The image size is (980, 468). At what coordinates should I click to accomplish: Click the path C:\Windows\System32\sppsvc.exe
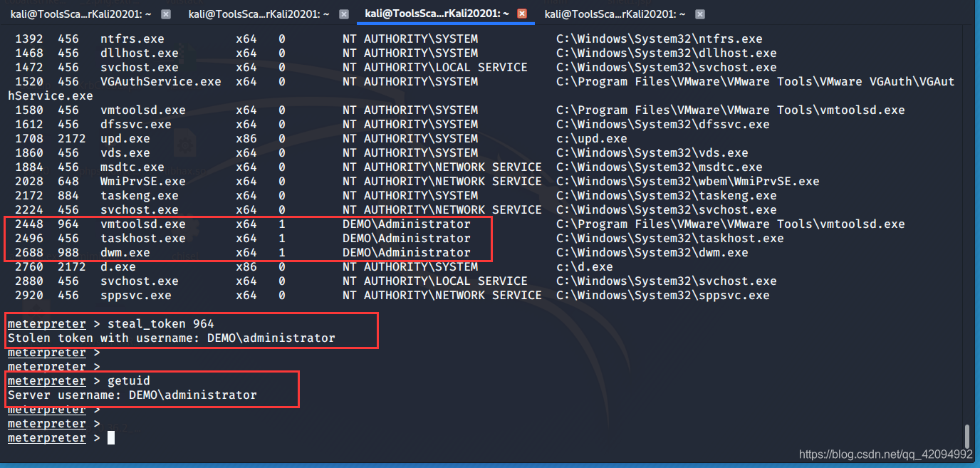coord(663,295)
